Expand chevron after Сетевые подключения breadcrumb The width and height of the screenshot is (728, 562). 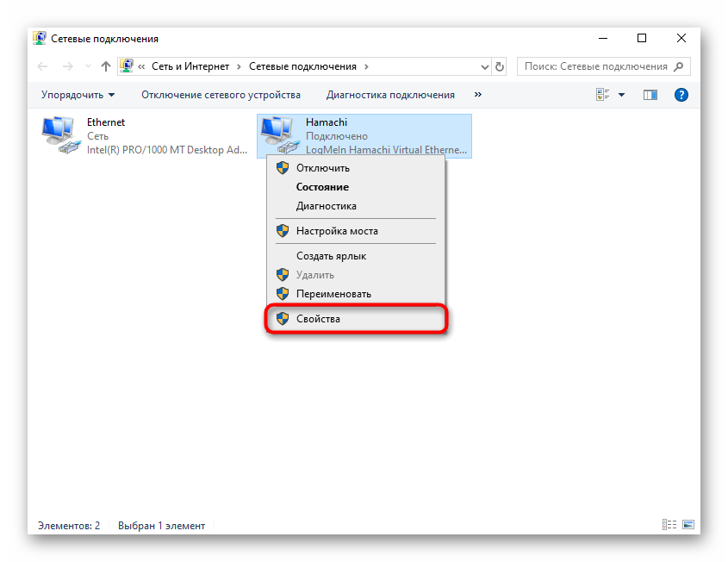tap(366, 66)
